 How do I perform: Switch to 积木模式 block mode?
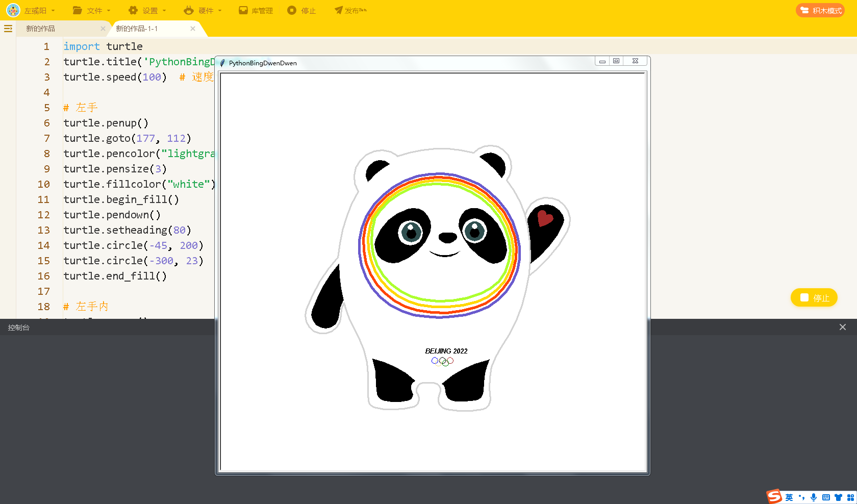[820, 10]
